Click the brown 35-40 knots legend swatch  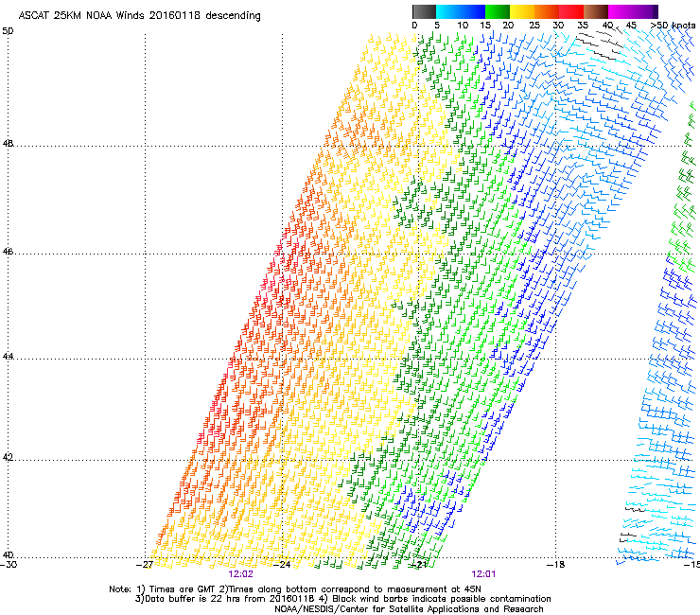click(596, 11)
